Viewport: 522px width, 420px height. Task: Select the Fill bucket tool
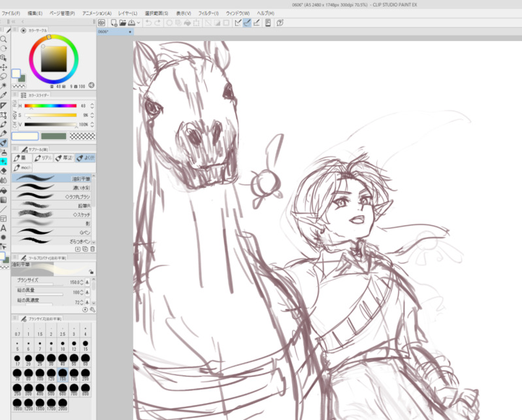[3, 191]
